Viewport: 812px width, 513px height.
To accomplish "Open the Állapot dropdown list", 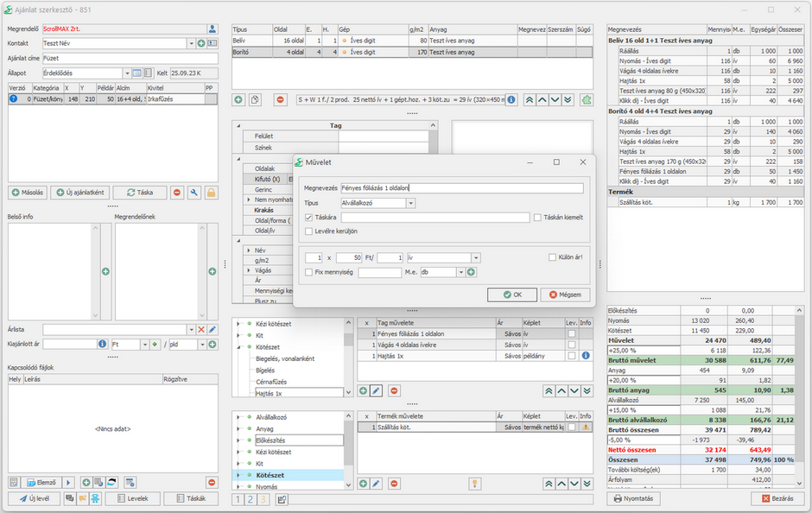I will coord(126,73).
